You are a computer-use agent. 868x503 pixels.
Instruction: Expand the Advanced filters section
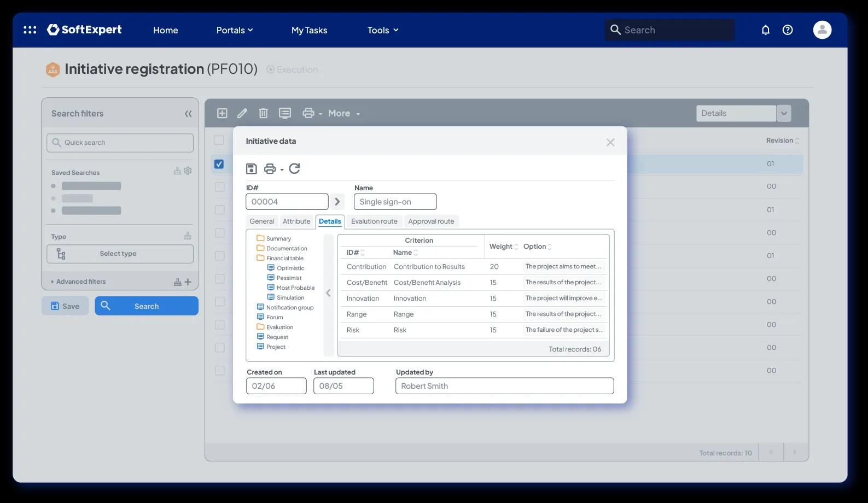click(78, 282)
